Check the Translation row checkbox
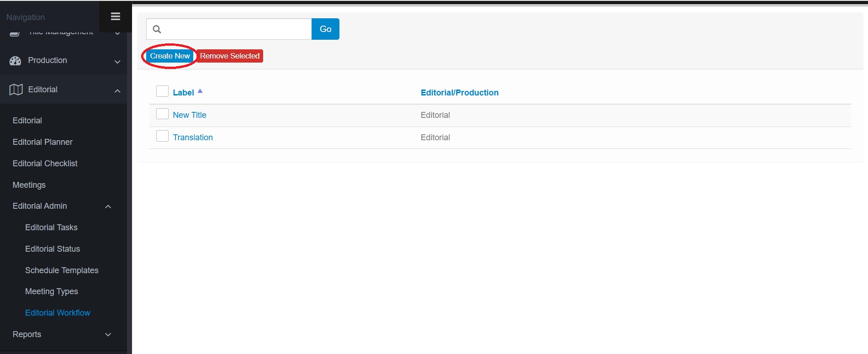 click(162, 136)
